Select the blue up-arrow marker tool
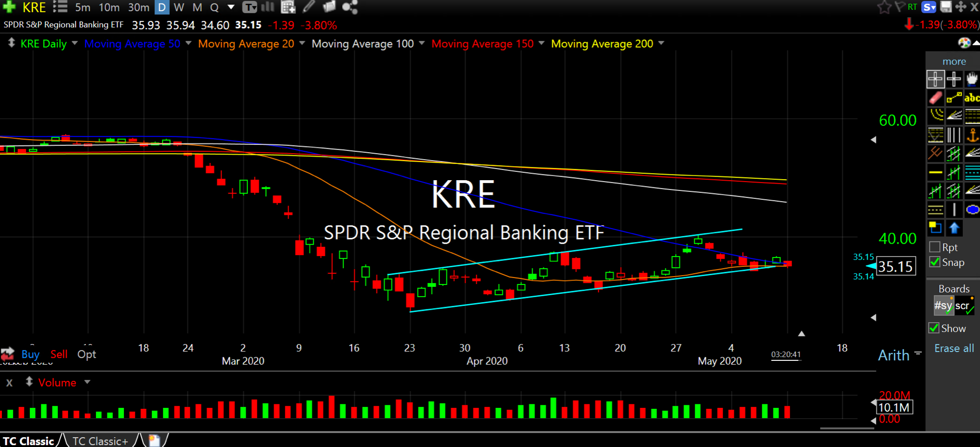The image size is (980, 447). 954,228
